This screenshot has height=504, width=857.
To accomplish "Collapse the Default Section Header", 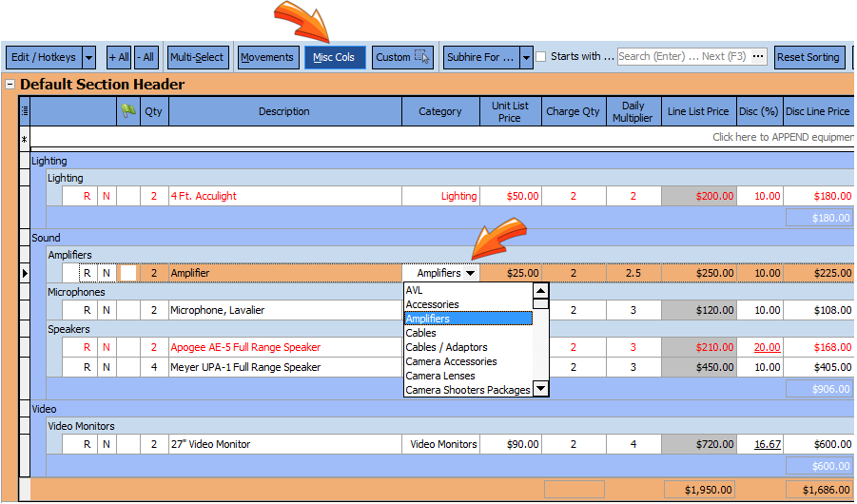I will 10,85.
